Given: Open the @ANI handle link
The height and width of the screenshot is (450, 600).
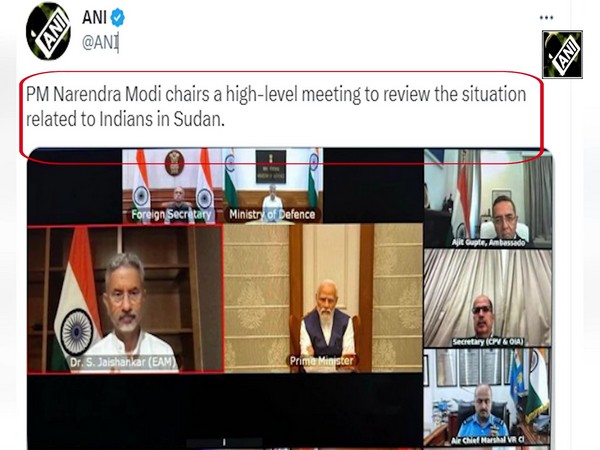Looking at the screenshot, I should click(100, 42).
